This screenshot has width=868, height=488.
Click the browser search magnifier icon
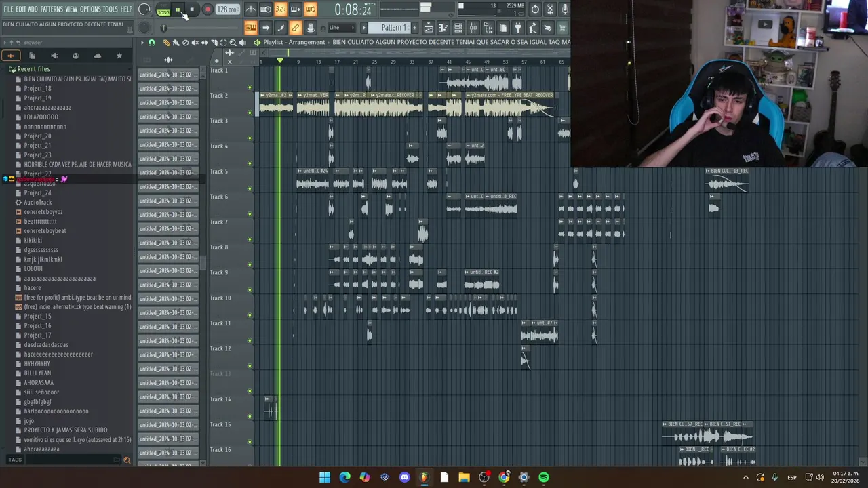tap(127, 460)
